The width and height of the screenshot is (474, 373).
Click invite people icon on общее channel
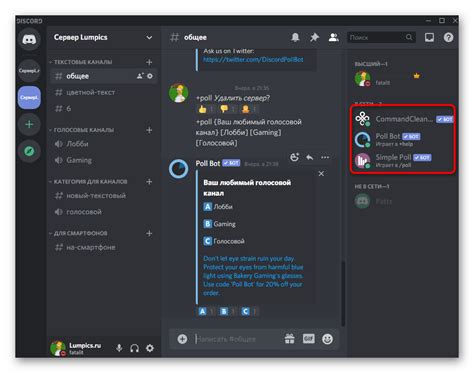(x=140, y=76)
